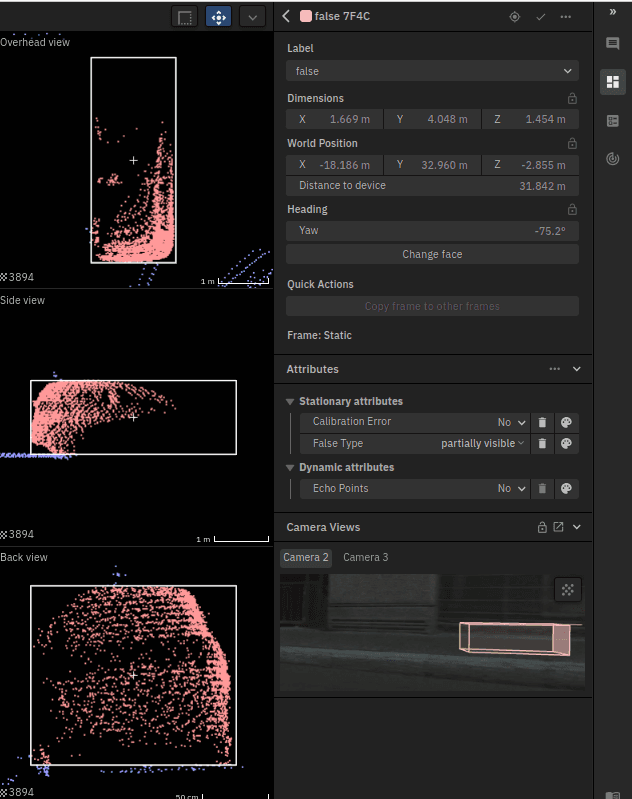Toggle the World Position lock
The image size is (632, 799).
click(572, 143)
